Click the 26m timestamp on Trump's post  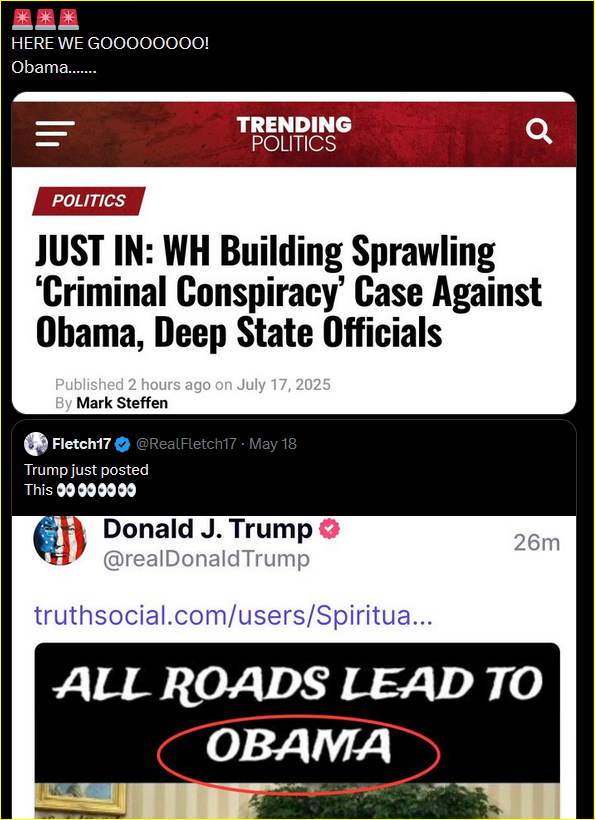(537, 543)
